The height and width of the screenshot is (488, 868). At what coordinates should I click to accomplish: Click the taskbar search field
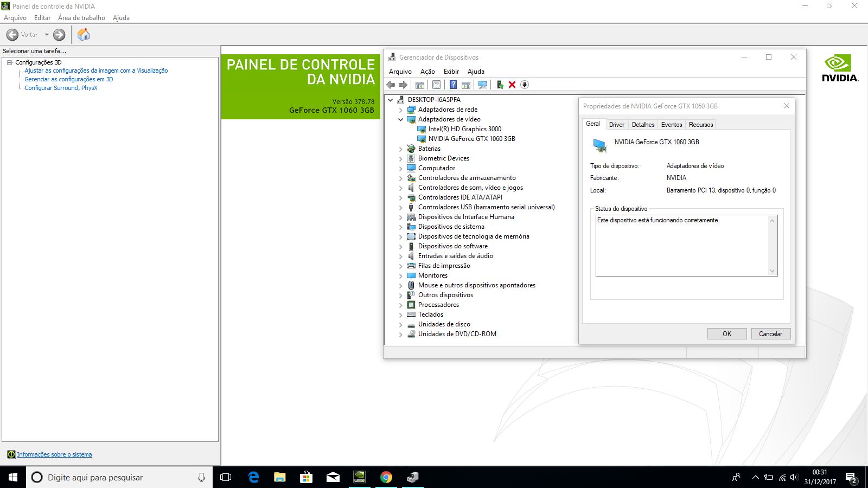pos(119,477)
